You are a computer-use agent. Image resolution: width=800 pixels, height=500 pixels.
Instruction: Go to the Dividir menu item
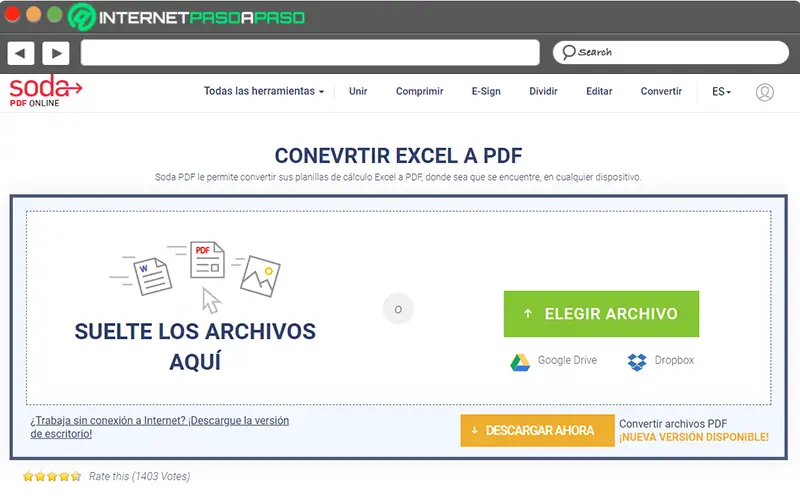(x=543, y=91)
